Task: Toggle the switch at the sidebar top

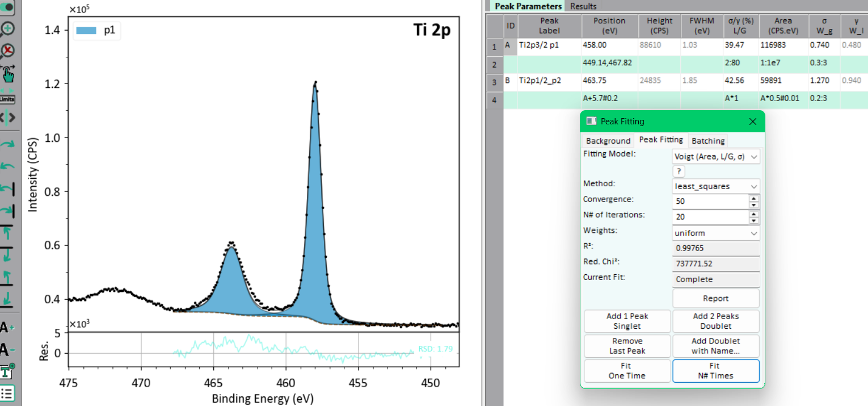Action: pos(7,7)
